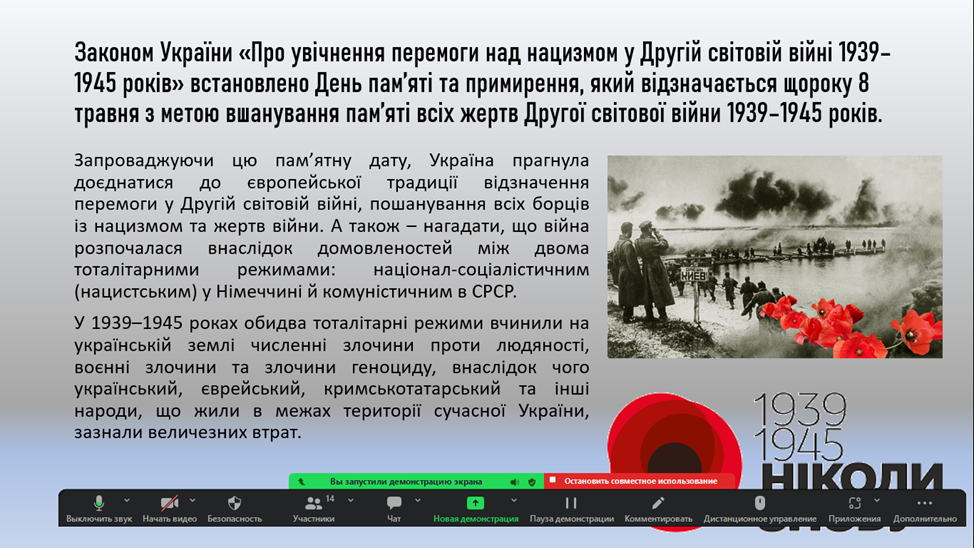Pause the screen share

coord(571,504)
